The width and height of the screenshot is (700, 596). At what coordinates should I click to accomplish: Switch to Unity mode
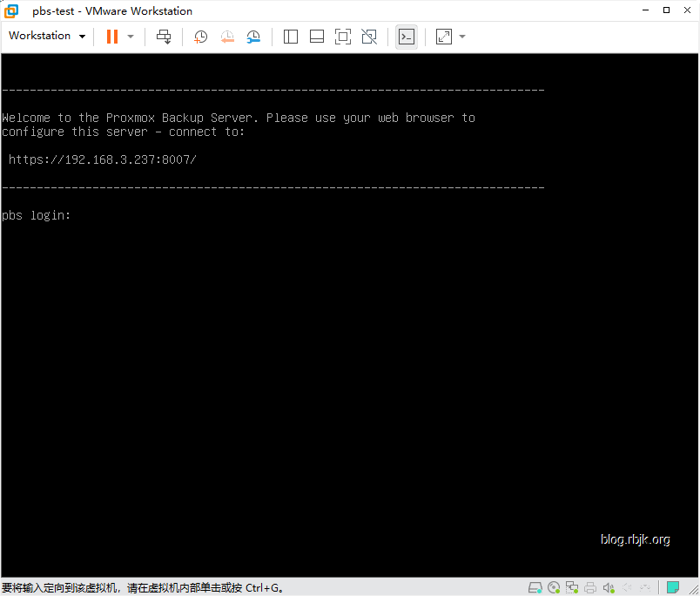click(369, 37)
